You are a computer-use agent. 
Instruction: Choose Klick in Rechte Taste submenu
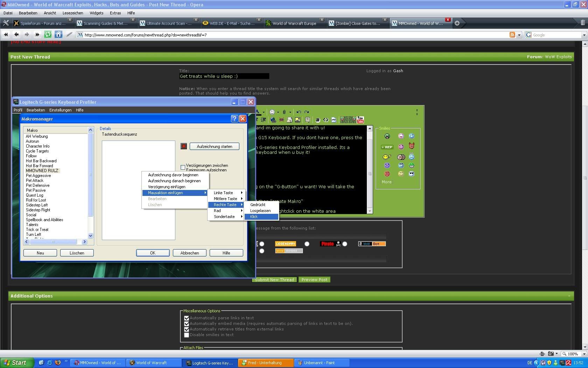261,217
